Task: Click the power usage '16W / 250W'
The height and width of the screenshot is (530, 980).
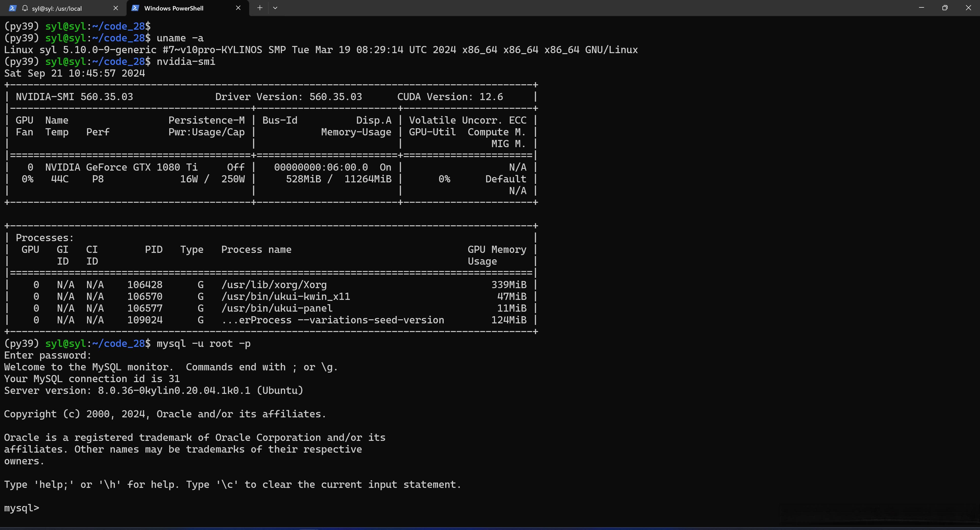Action: [x=212, y=179]
